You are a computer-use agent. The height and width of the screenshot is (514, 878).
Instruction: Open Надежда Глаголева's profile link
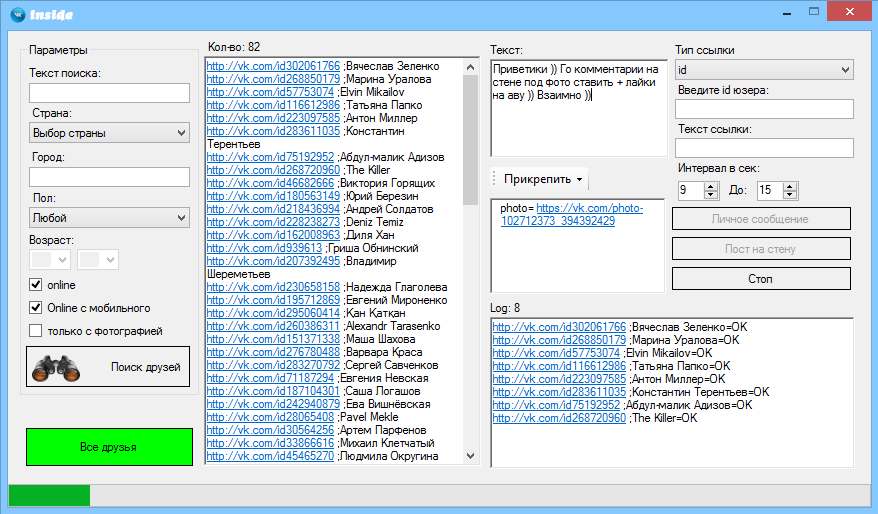(273, 287)
